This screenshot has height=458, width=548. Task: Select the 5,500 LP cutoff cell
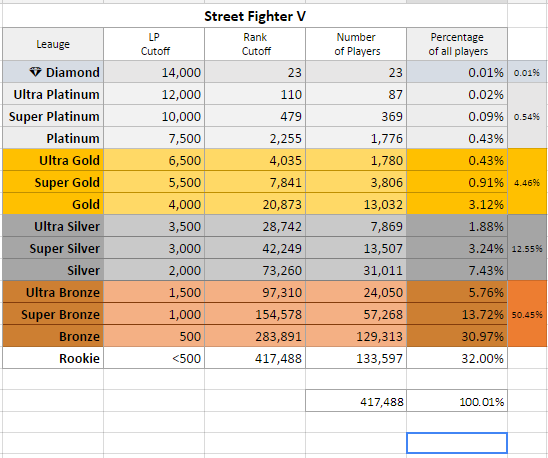point(154,182)
